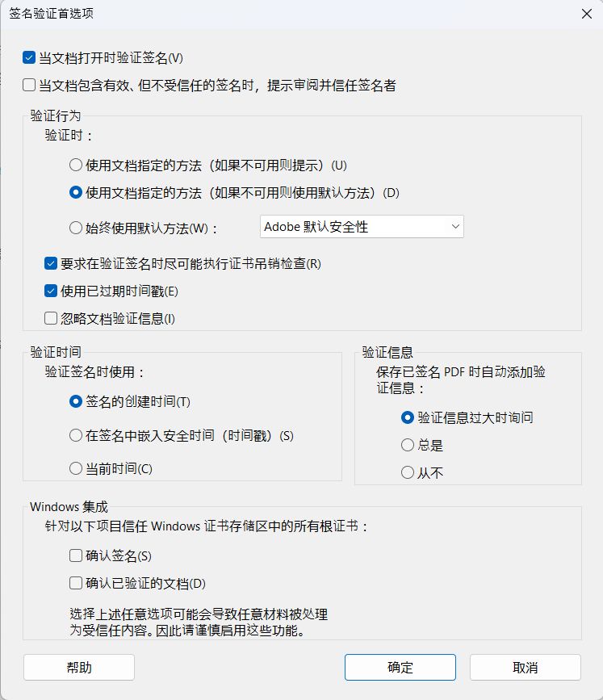Enable 确认签名 checkbox under Windows 集成
The width and height of the screenshot is (603, 700).
pos(76,556)
